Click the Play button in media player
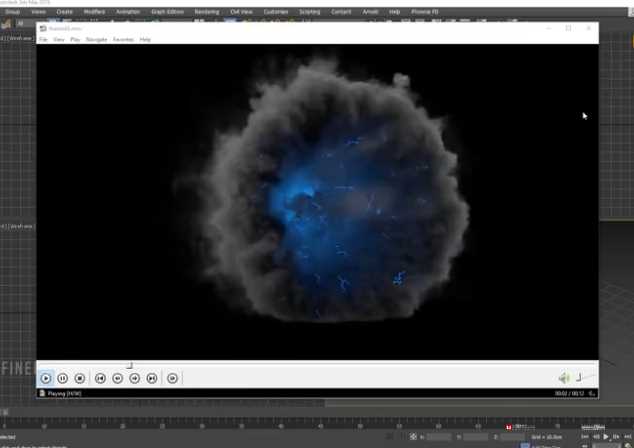Screen dimensions: 634x448 tap(46, 378)
